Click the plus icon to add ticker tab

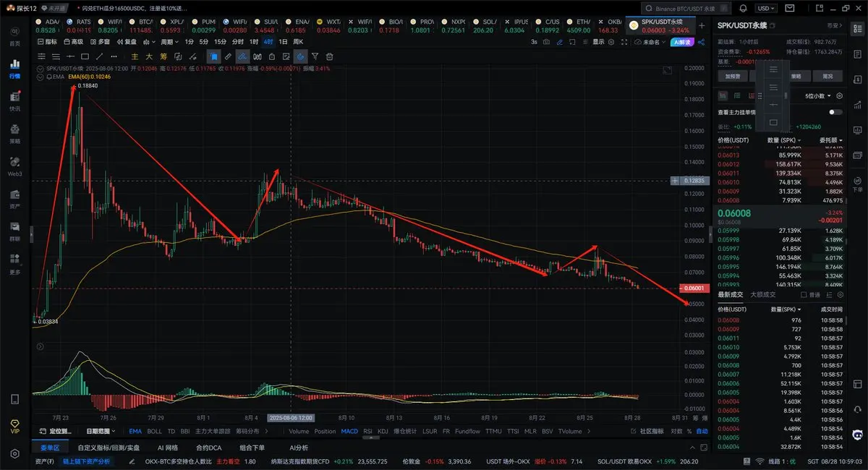coord(702,25)
